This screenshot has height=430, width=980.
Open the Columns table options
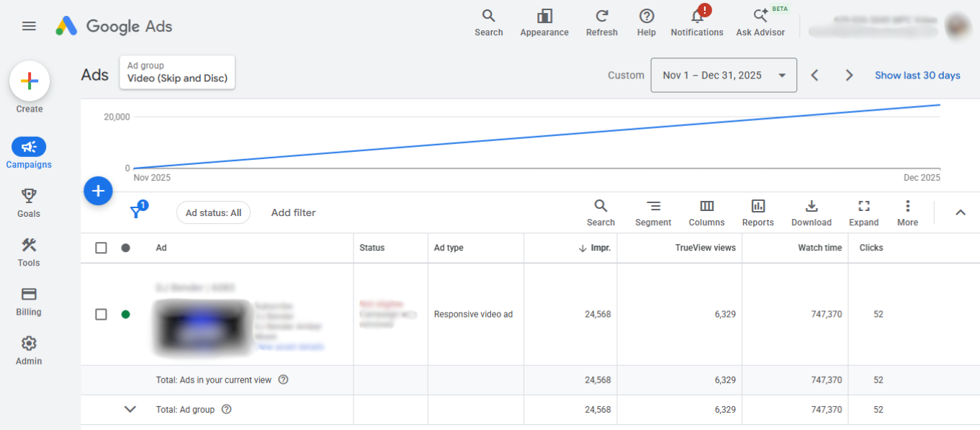click(x=706, y=213)
